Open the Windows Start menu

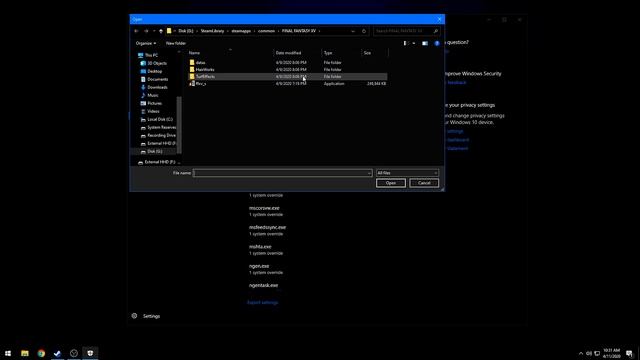pyautogui.click(x=8, y=353)
